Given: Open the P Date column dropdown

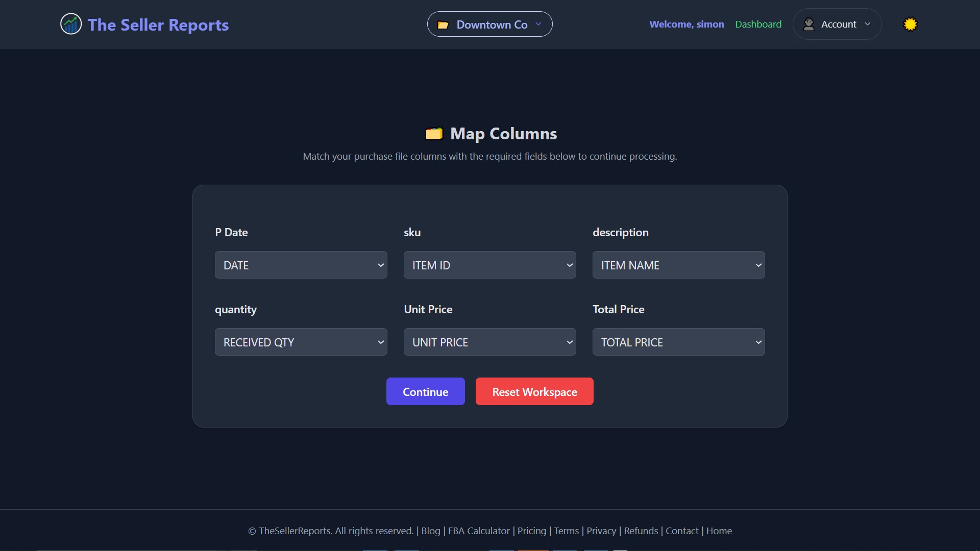Looking at the screenshot, I should (301, 265).
